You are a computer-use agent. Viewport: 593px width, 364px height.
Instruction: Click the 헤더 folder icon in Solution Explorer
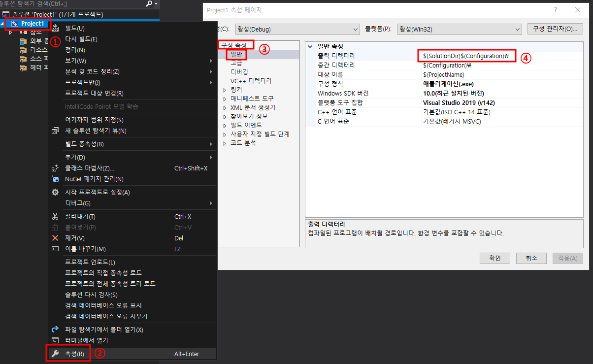(x=23, y=67)
